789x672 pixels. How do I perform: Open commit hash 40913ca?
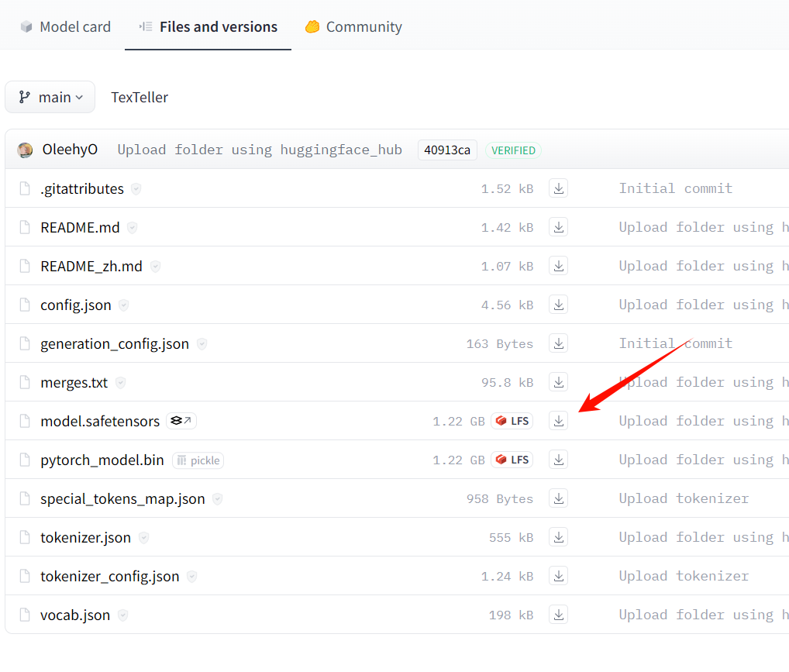(447, 150)
